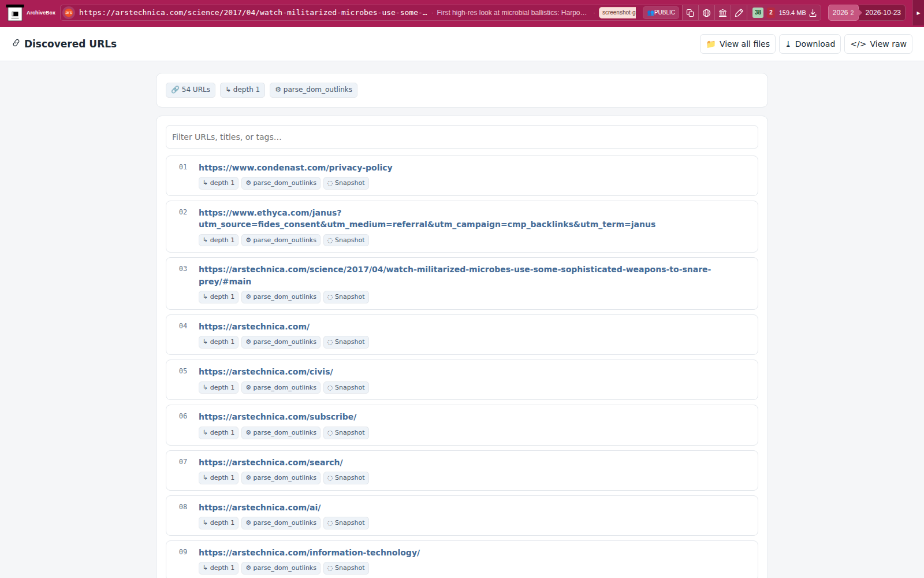Viewport: 924px width, 578px height.
Task: Open the arstechnica #main article link
Action: coord(454,275)
